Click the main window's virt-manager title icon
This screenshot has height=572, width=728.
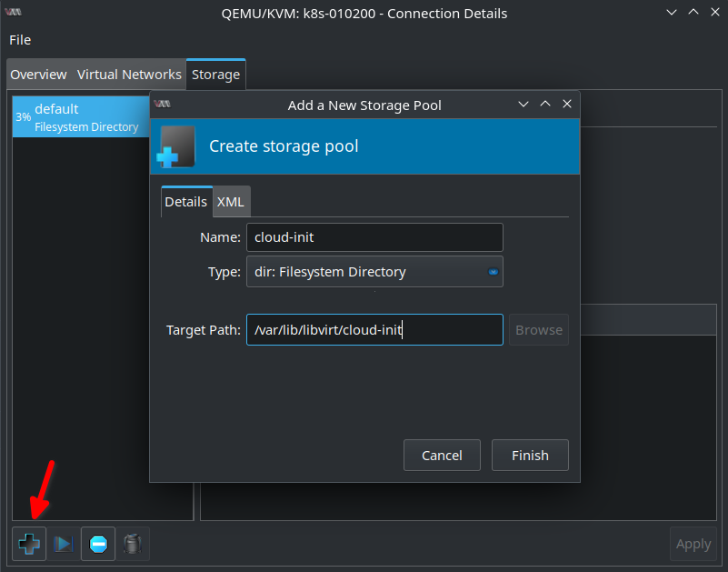click(13, 12)
